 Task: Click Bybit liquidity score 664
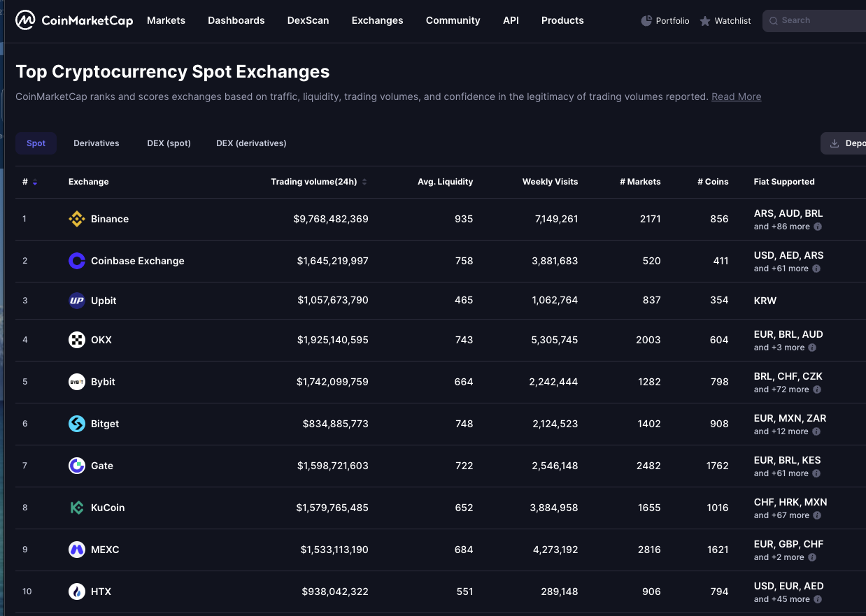pyautogui.click(x=464, y=382)
